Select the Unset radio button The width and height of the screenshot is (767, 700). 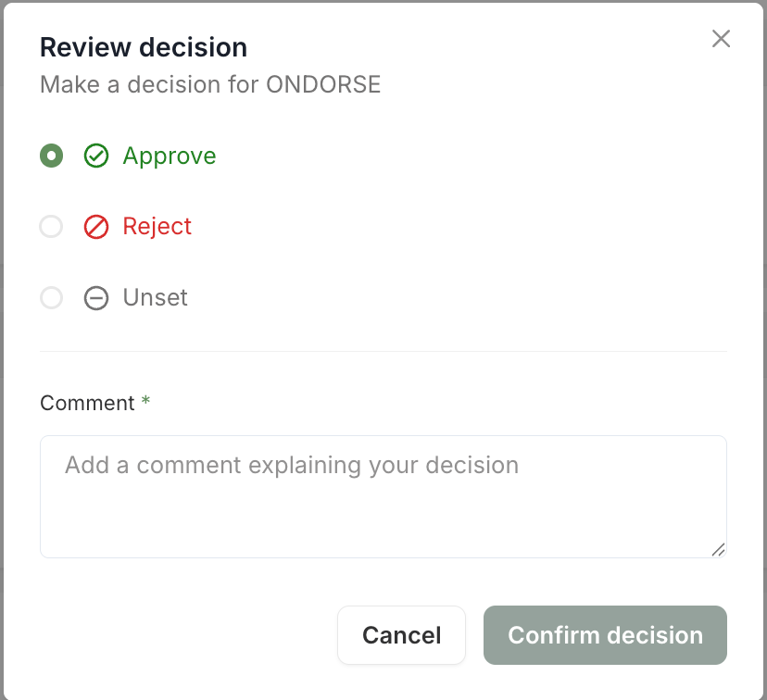point(51,298)
